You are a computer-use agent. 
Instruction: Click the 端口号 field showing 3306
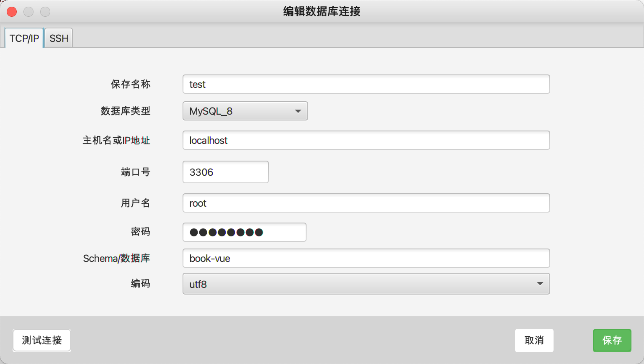(225, 172)
